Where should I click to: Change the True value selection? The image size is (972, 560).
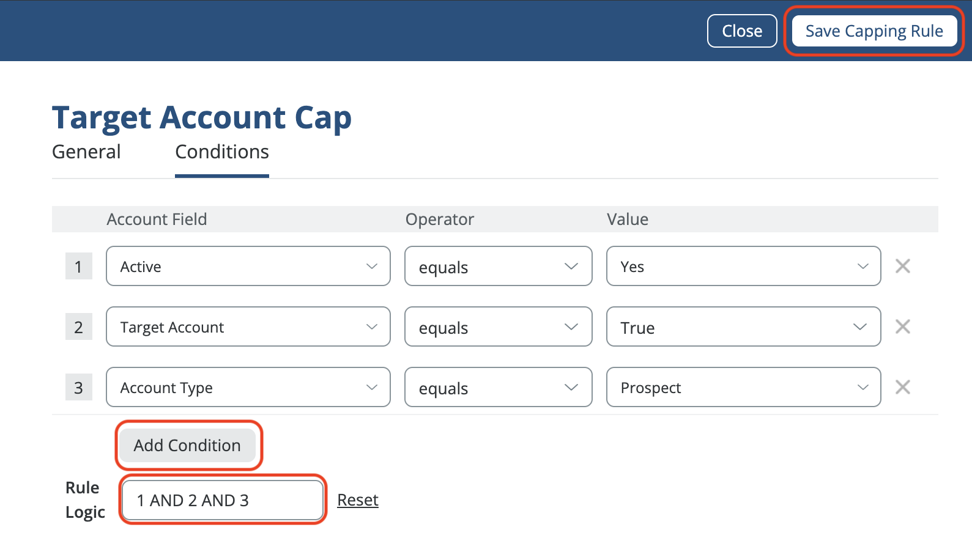coord(743,326)
